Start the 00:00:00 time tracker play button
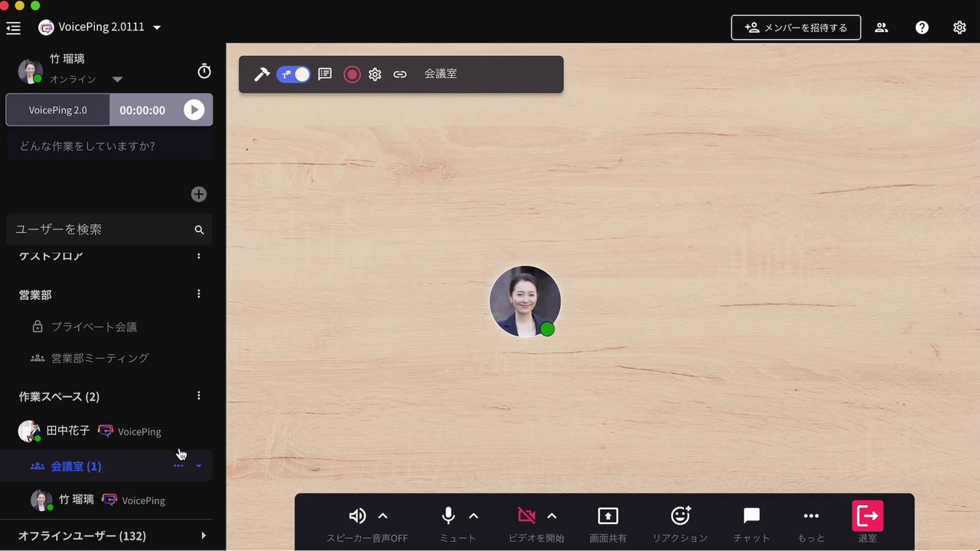Image resolution: width=980 pixels, height=551 pixels. click(x=194, y=110)
